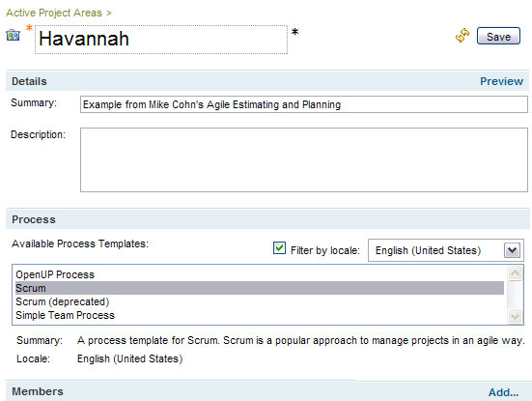Click the Add... link in Members

pos(503,392)
